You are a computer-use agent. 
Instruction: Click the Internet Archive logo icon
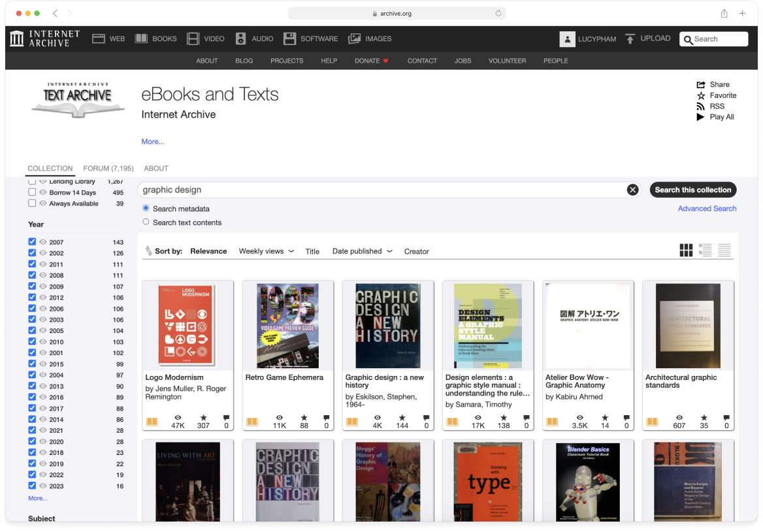click(17, 39)
